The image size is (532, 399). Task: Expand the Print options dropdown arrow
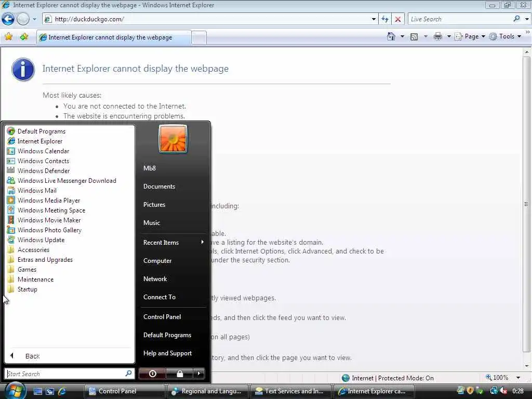click(x=448, y=36)
